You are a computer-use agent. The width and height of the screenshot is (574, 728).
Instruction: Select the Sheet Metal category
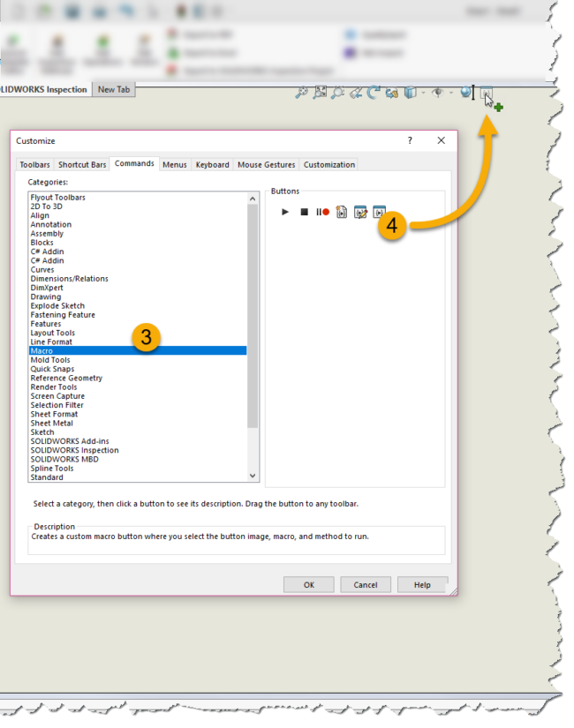point(51,424)
